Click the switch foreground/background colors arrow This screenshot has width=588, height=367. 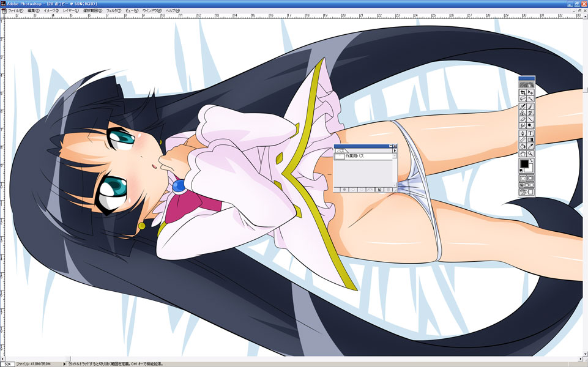tap(532, 161)
